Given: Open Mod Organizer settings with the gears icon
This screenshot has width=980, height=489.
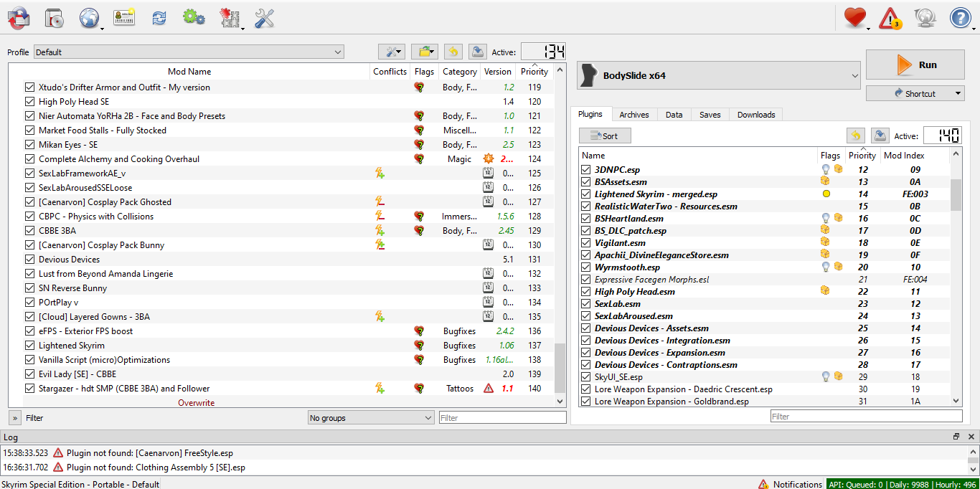Looking at the screenshot, I should coord(194,18).
